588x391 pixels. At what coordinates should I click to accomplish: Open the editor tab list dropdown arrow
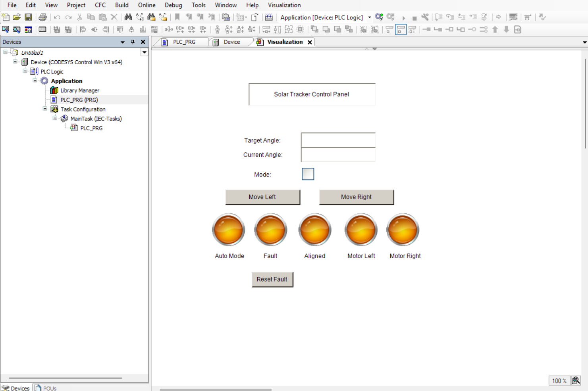(584, 42)
